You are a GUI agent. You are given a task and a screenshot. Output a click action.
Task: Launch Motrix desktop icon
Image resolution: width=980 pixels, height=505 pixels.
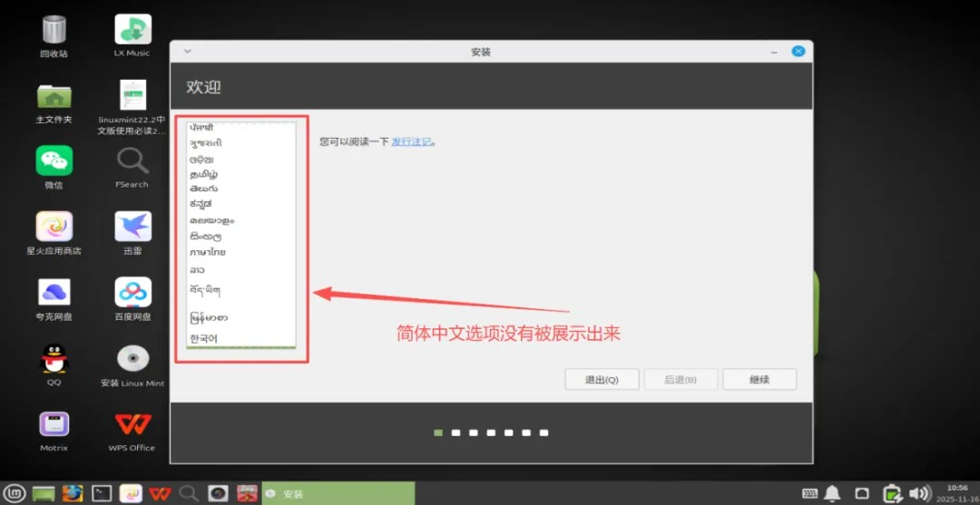click(x=54, y=424)
